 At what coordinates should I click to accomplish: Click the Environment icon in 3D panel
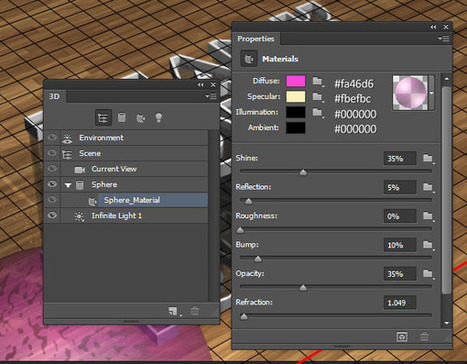67,138
